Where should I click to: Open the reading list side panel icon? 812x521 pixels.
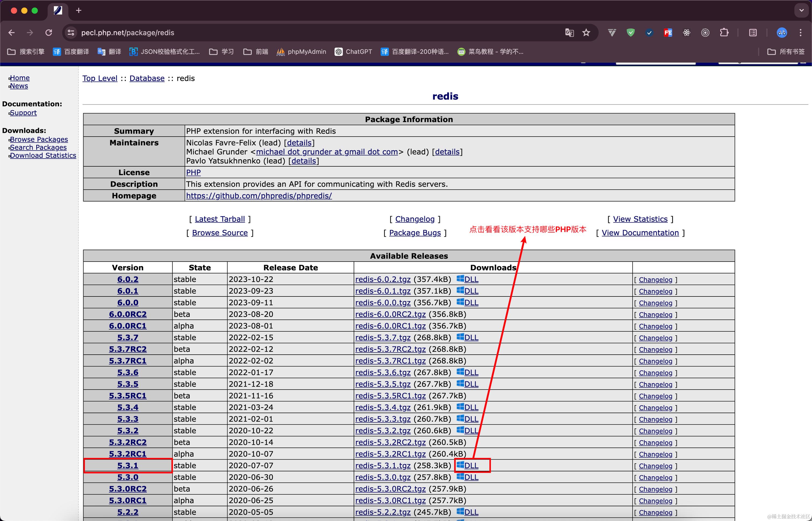click(x=753, y=32)
